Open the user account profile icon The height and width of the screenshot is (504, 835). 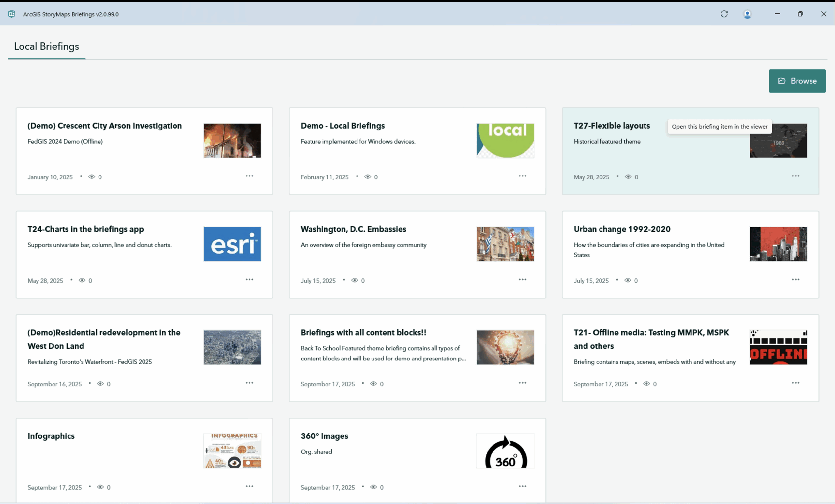point(747,14)
